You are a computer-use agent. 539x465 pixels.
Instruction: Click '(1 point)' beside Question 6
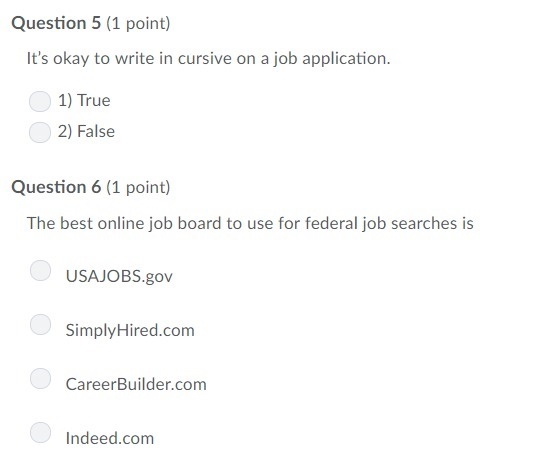pos(138,188)
